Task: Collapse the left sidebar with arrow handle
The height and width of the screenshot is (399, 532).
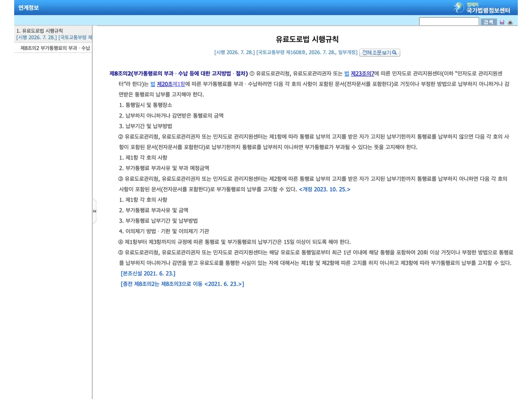Action: [x=94, y=211]
